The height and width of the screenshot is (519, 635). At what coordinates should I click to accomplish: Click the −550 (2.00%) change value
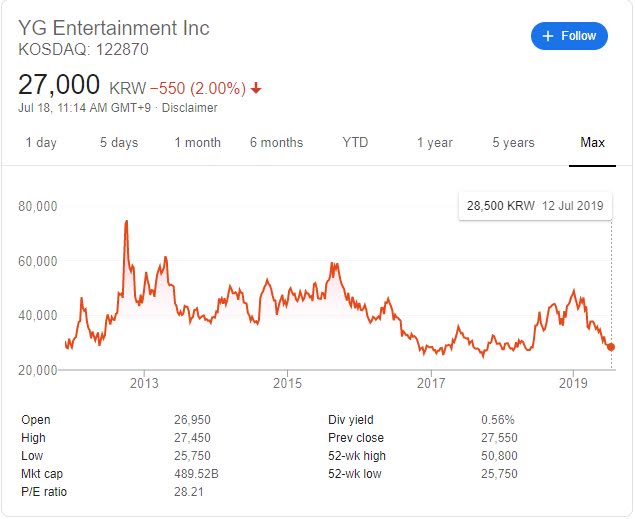tap(198, 88)
